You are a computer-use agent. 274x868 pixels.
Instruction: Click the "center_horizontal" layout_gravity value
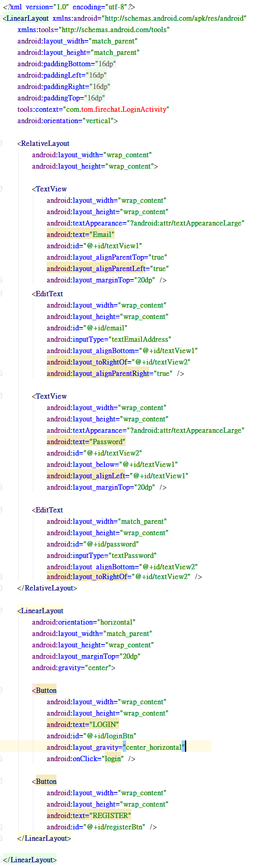[154, 747]
